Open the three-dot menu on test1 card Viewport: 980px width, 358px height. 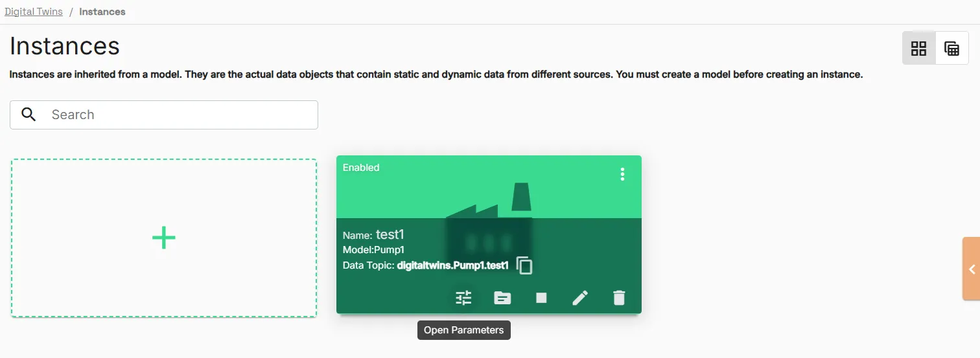pyautogui.click(x=622, y=174)
